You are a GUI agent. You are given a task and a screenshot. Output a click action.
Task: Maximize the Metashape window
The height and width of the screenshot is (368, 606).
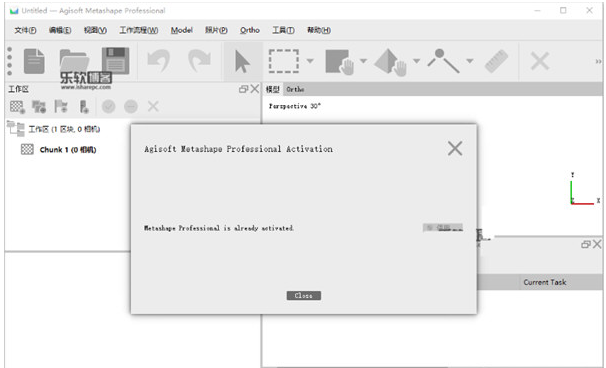(563, 10)
